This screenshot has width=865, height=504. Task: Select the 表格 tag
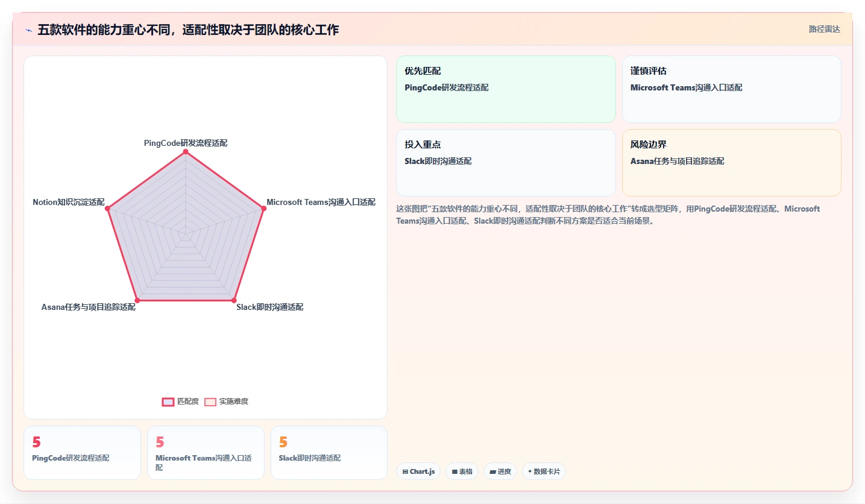tap(462, 471)
